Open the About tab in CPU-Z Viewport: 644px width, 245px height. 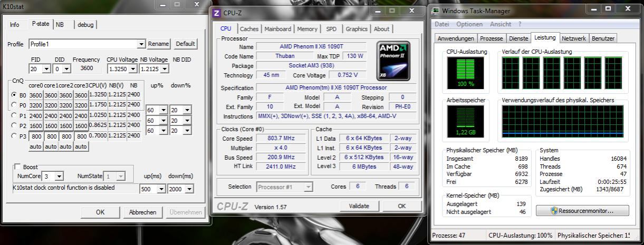381,30
